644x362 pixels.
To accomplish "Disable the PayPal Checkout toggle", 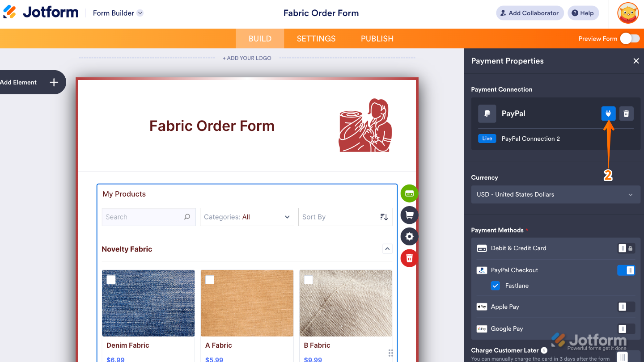I will click(x=626, y=270).
